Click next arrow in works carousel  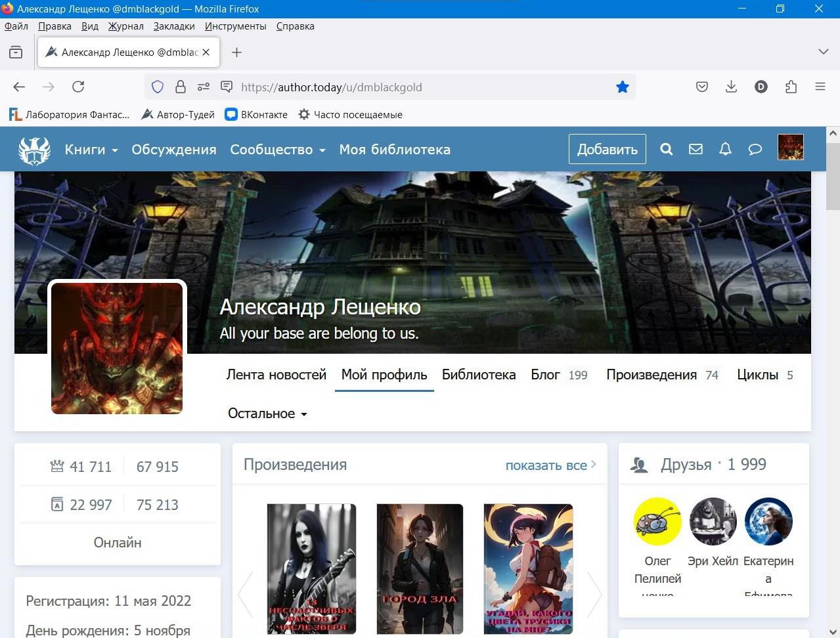[x=594, y=595]
